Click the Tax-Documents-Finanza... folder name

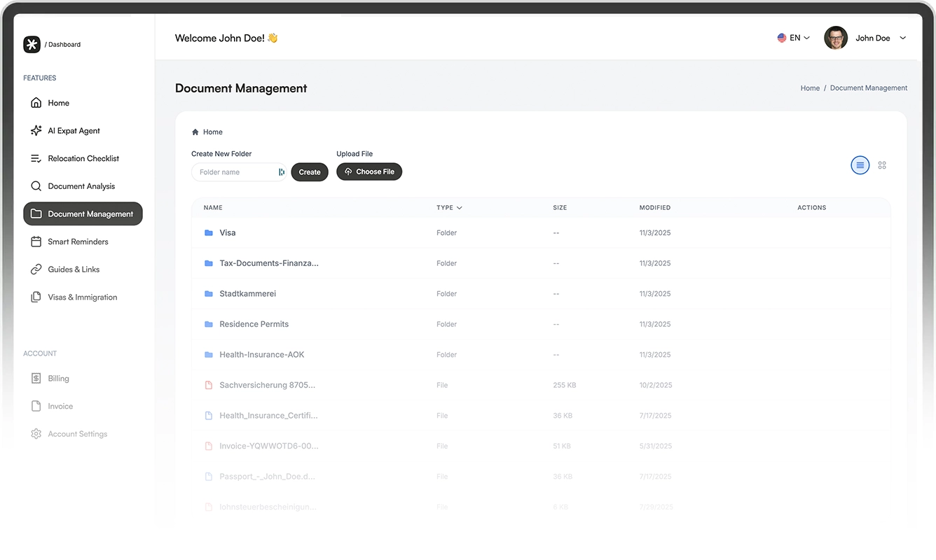tap(269, 263)
